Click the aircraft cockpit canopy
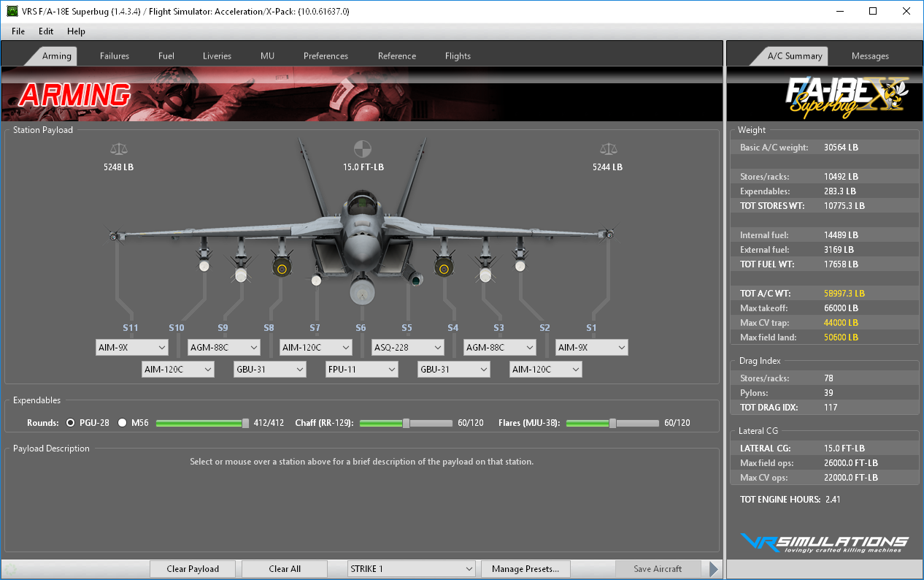 point(362,202)
